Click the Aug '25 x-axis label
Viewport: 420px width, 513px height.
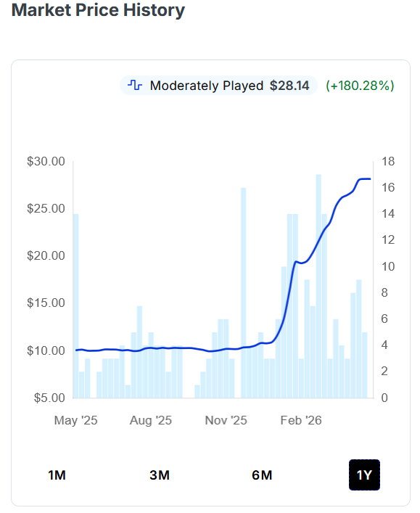click(x=151, y=420)
